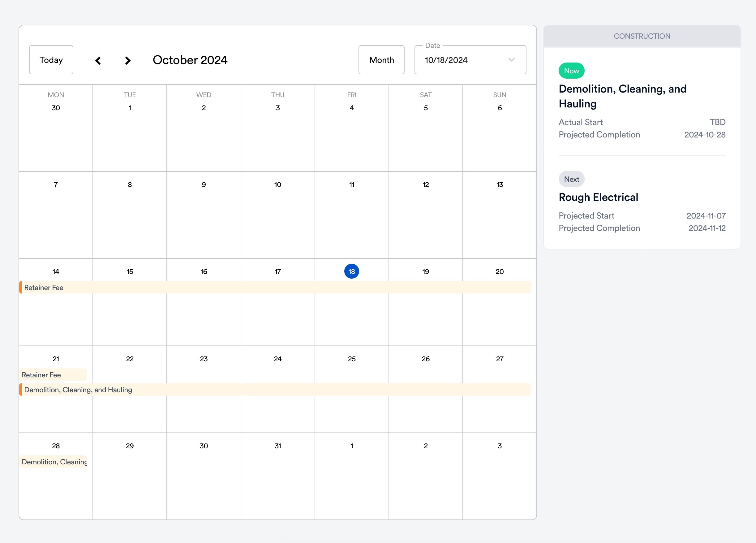The height and width of the screenshot is (543, 756).
Task: Open Demolition, Cleaning, and Hauling event bar
Action: (78, 389)
